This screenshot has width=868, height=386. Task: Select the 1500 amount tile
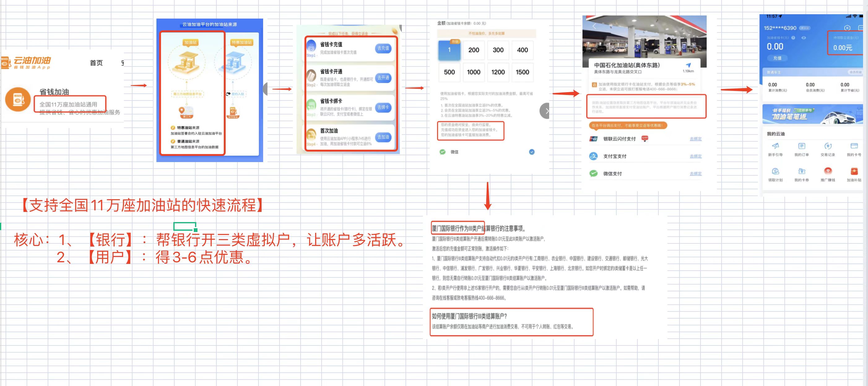tap(522, 72)
